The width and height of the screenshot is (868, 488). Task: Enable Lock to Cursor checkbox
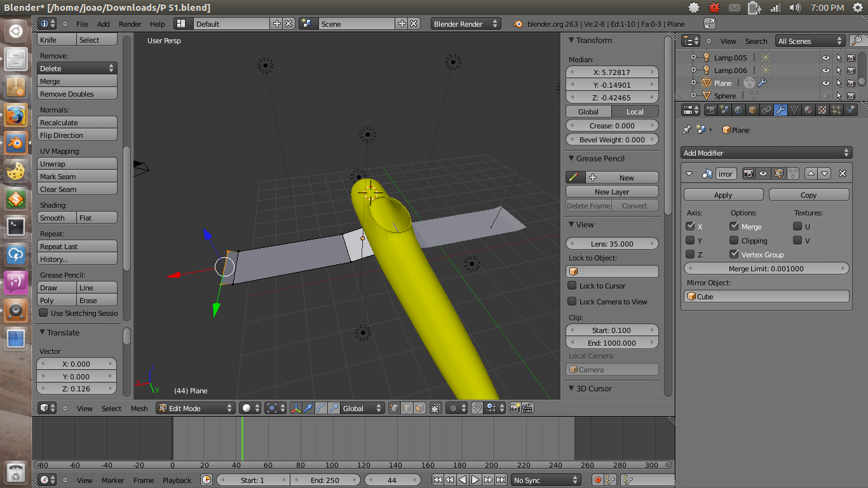coord(572,285)
